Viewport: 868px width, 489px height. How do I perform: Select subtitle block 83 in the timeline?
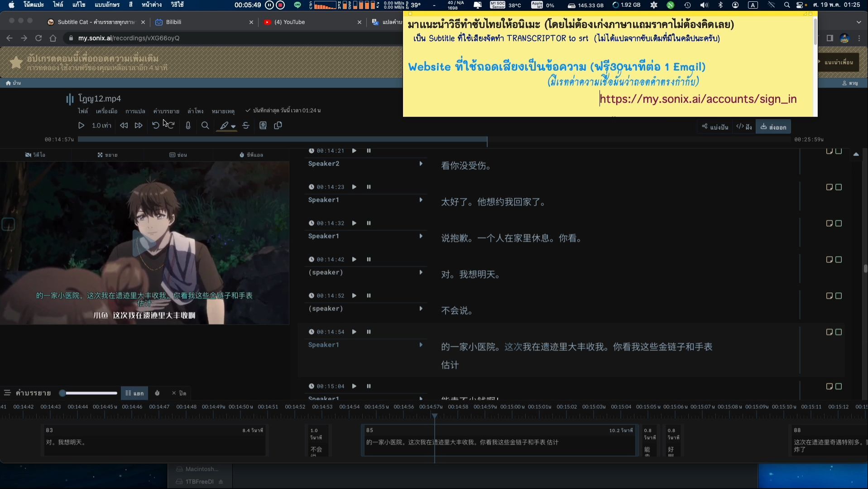click(154, 440)
